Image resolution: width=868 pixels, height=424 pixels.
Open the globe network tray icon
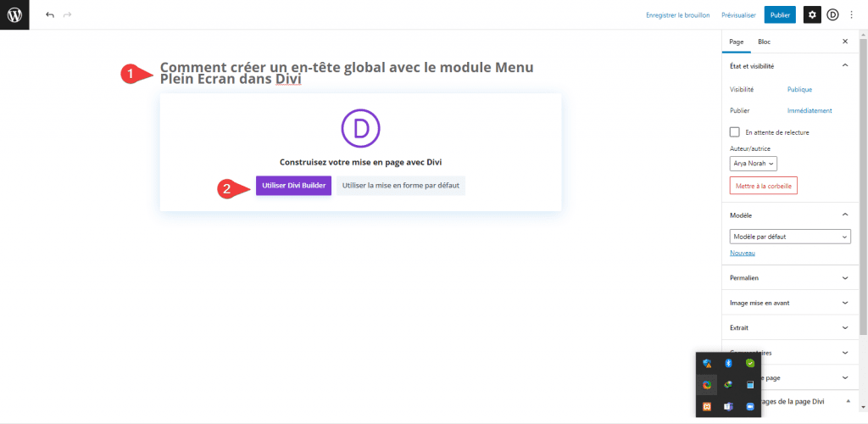point(728,385)
